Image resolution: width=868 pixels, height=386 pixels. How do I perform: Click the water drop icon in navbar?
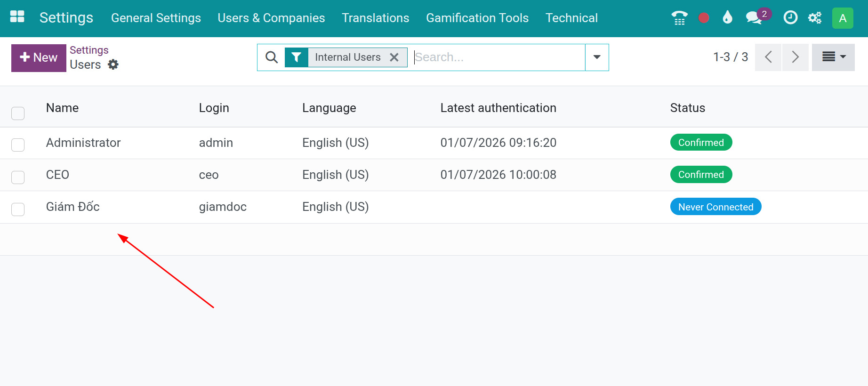[727, 18]
